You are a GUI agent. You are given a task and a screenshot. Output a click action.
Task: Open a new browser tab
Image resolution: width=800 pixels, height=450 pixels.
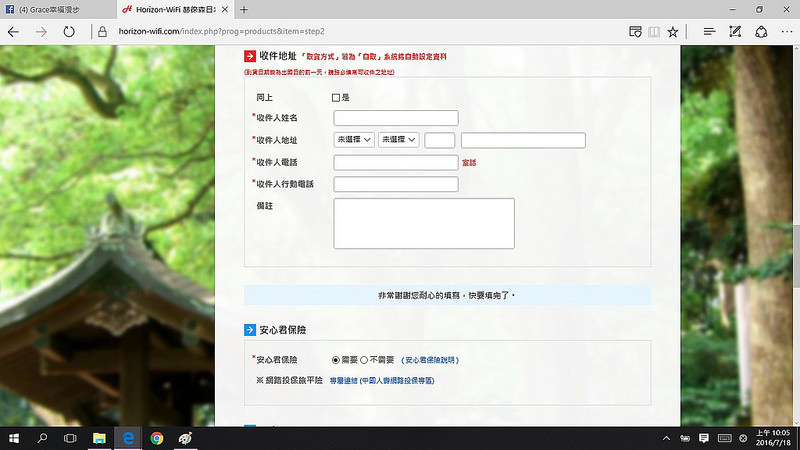coord(244,9)
